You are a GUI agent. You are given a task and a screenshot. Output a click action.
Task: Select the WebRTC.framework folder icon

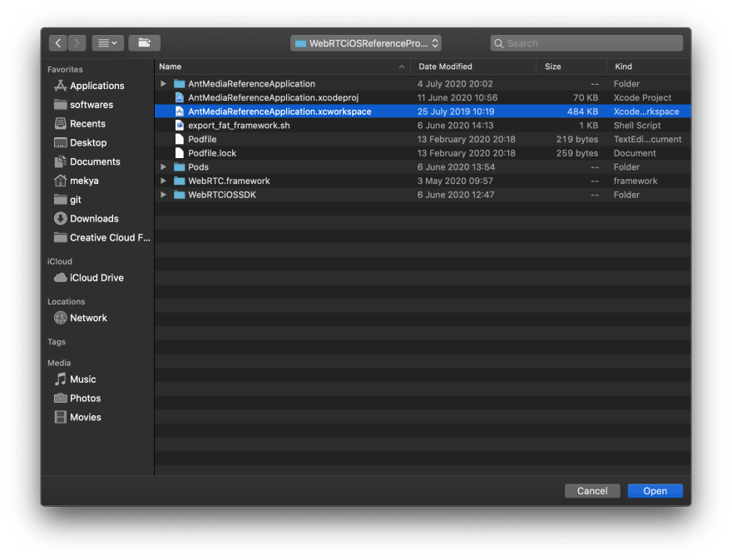point(180,181)
